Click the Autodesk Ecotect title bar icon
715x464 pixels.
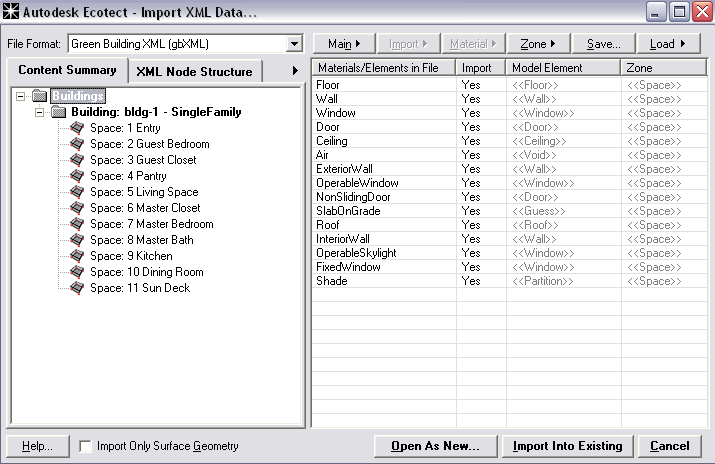[12, 13]
